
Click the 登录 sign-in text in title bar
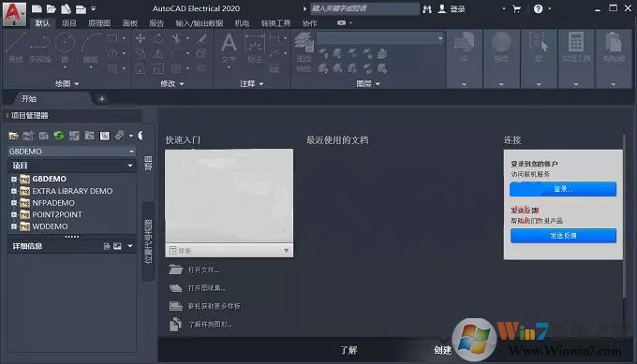(x=457, y=8)
